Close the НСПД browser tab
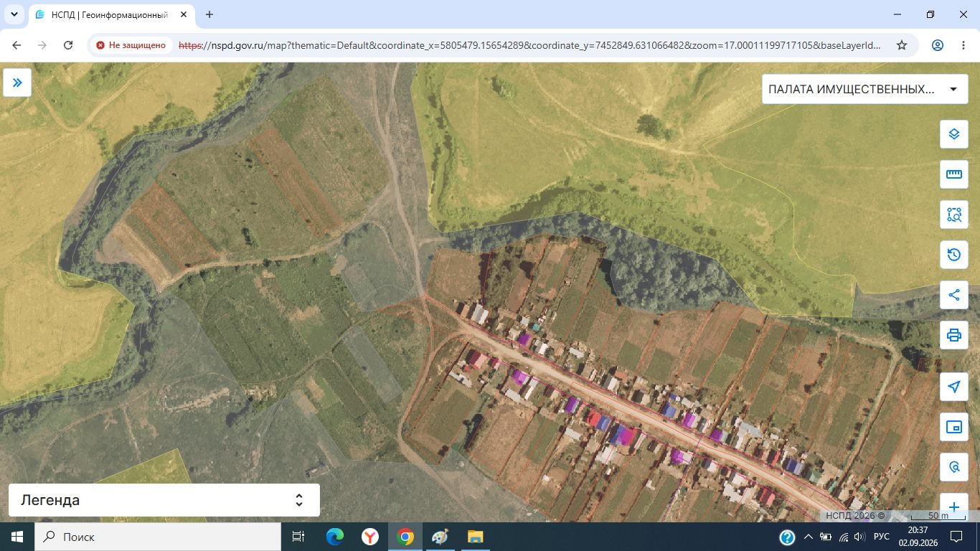This screenshot has width=980, height=551. 183,14
